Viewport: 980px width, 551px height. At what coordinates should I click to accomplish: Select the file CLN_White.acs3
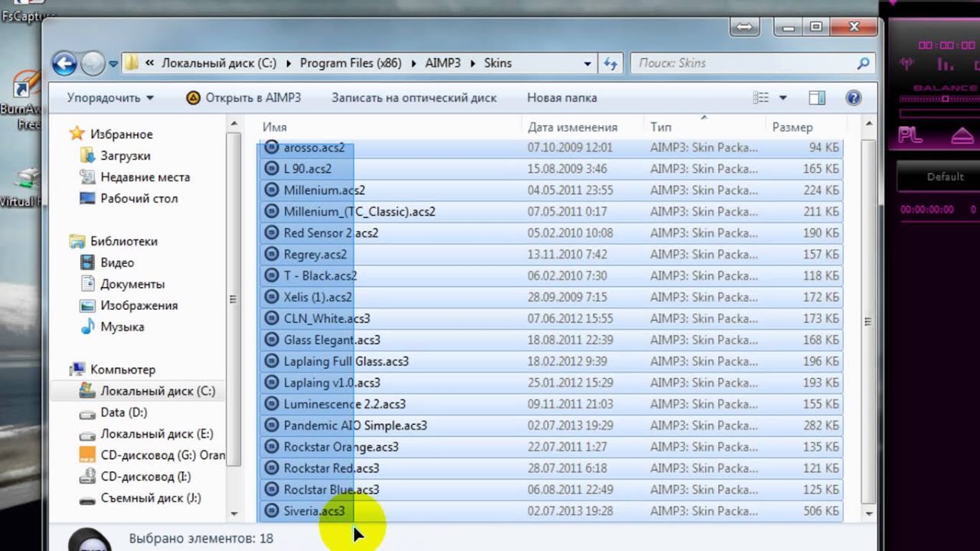pos(550,318)
